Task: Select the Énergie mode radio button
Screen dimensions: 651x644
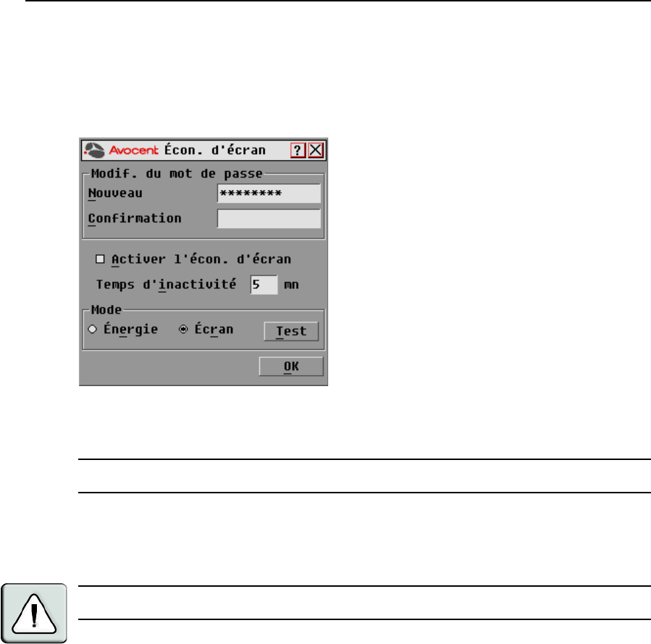Action: (x=92, y=330)
